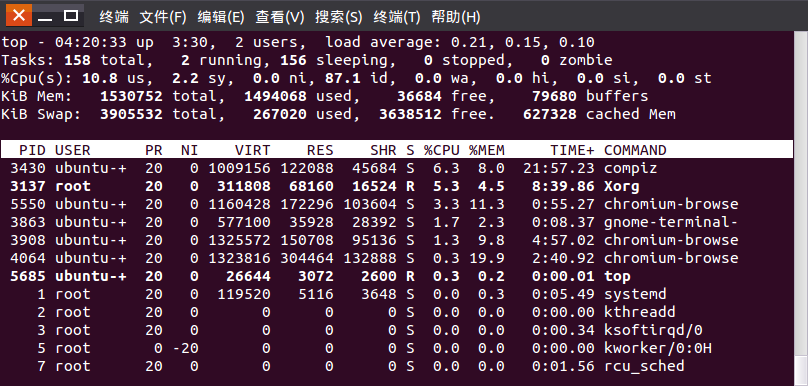Select the kworker/0:0H process name
This screenshot has height=386, width=808.
tap(658, 348)
